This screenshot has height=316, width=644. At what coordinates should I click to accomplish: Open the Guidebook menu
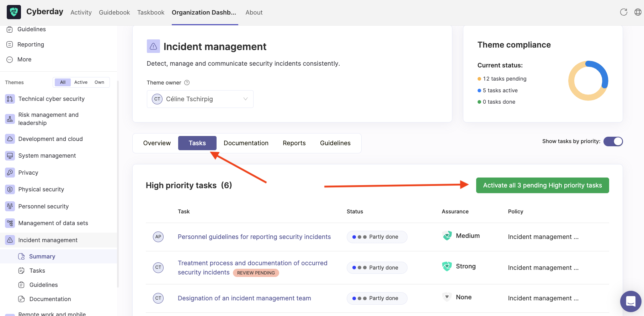tap(114, 12)
